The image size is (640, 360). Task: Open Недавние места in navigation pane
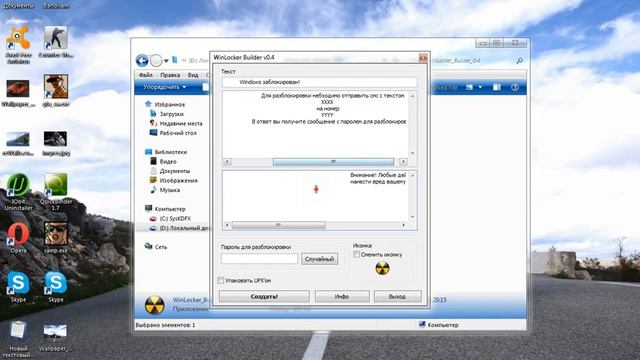[176, 123]
